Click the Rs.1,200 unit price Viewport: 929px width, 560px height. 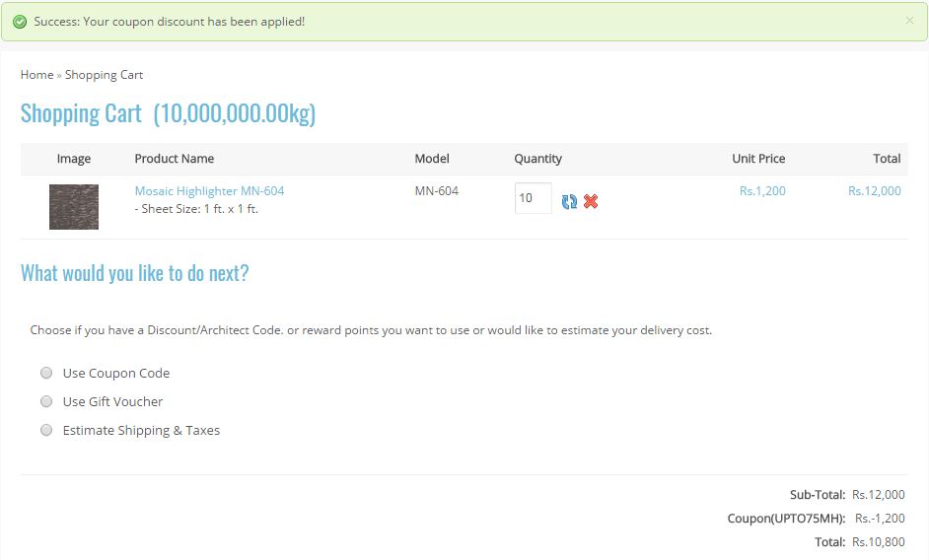coord(762,191)
